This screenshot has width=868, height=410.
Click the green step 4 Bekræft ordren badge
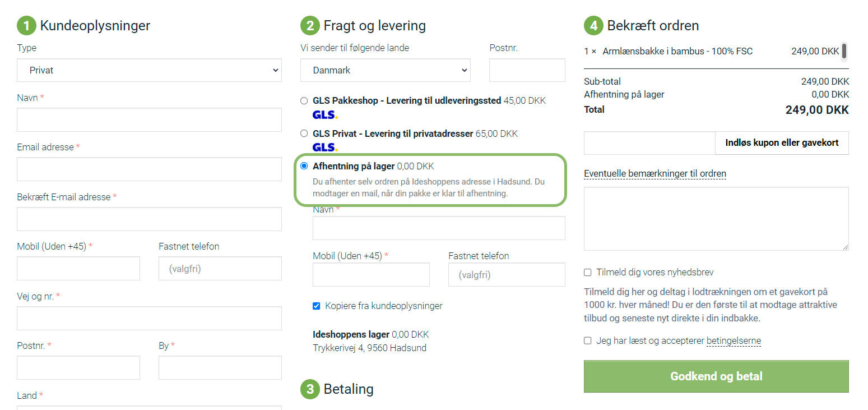(x=593, y=26)
